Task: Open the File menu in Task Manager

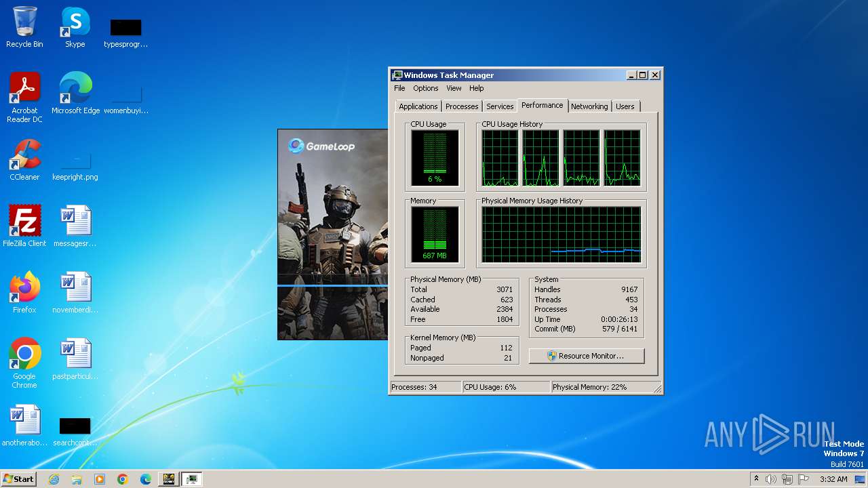Action: point(399,88)
